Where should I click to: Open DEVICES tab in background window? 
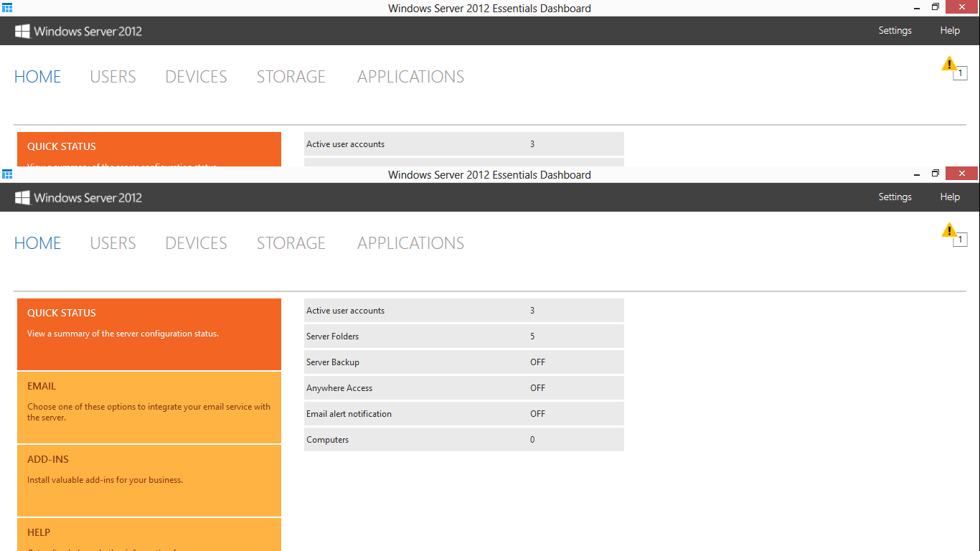(x=196, y=77)
